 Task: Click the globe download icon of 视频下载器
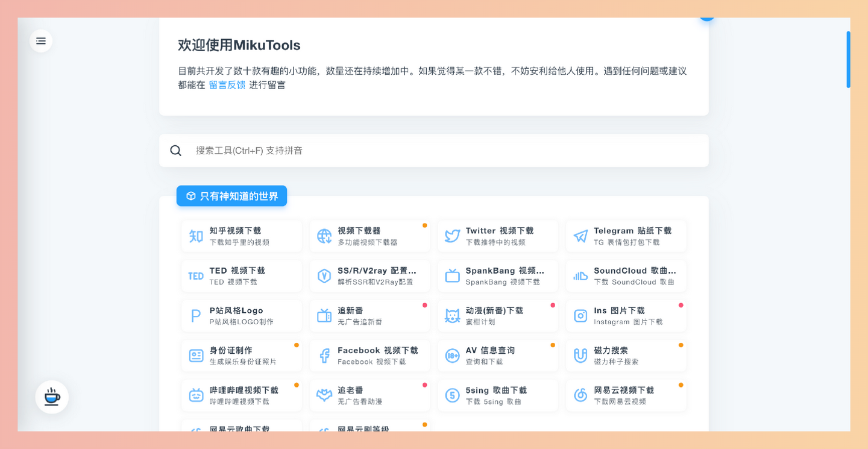[x=324, y=236]
